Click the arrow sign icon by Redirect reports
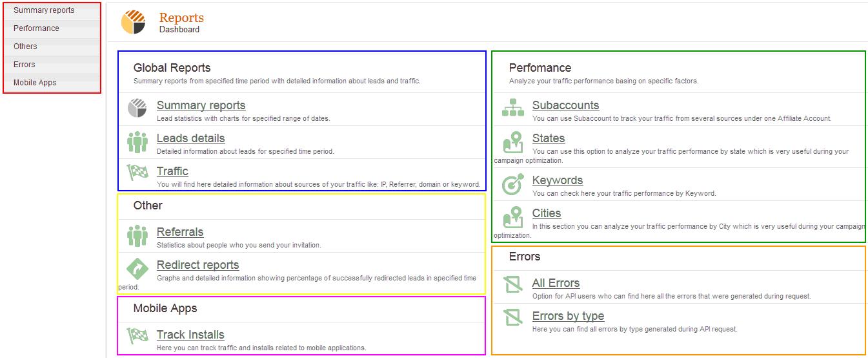 coord(137,268)
